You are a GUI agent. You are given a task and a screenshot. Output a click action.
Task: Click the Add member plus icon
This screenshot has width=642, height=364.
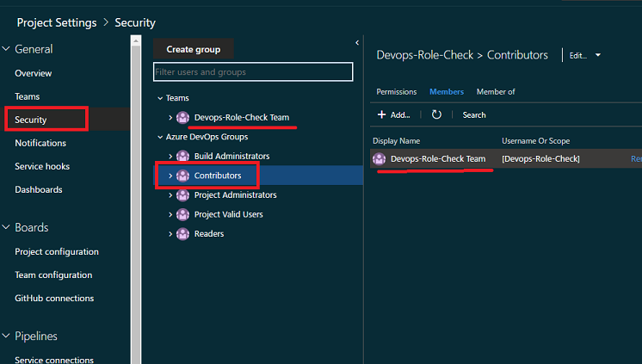tap(381, 114)
